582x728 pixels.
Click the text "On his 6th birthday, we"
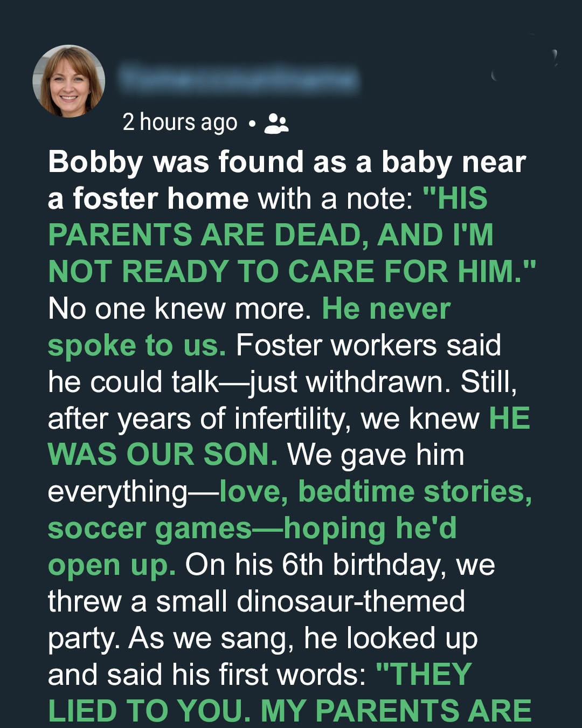340,565
